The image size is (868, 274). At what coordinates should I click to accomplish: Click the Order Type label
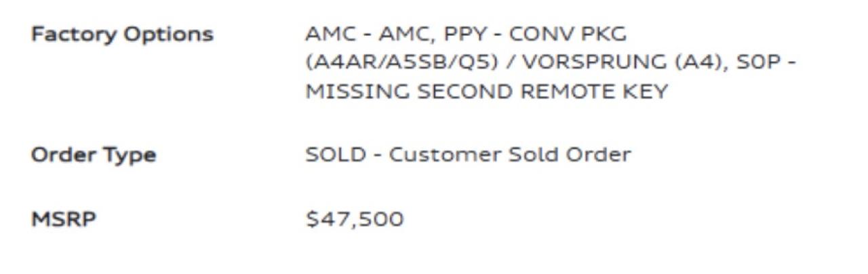(94, 155)
